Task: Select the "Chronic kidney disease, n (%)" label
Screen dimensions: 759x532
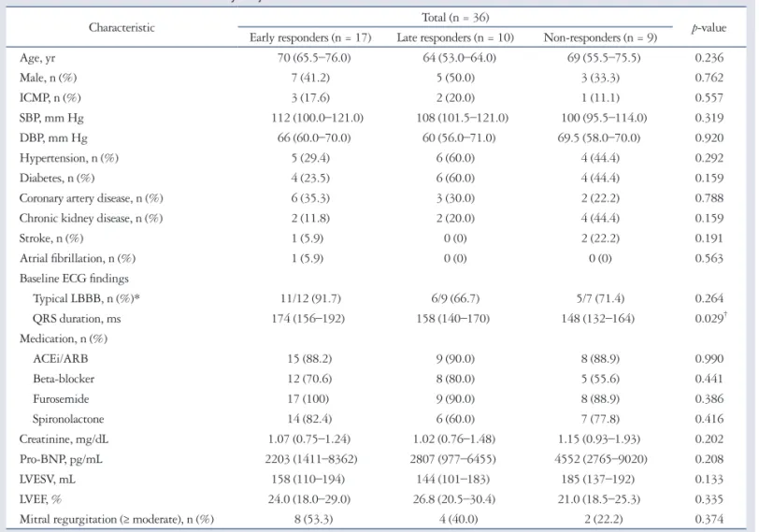Action: tap(91, 219)
